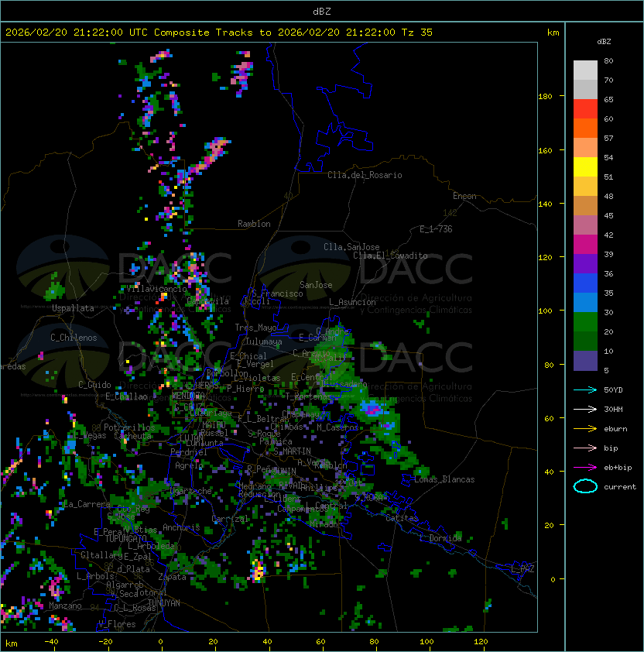644x652 pixels.
Task: Click the S_MARTIN map label
Action: coord(292,451)
